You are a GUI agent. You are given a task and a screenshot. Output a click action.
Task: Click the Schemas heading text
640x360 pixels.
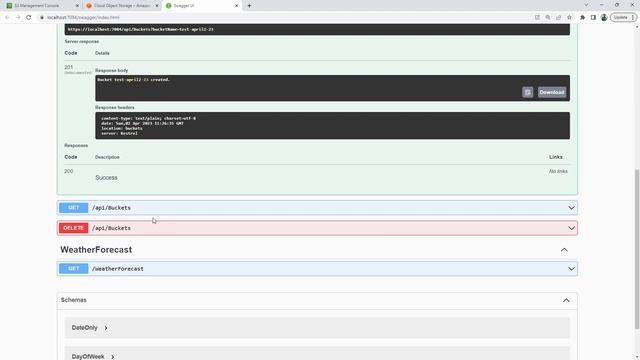74,300
